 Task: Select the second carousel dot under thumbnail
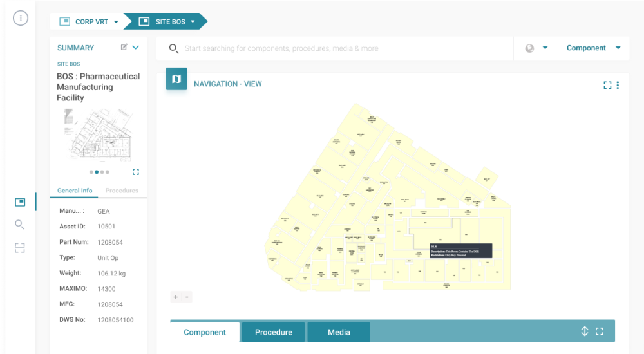[x=97, y=172]
